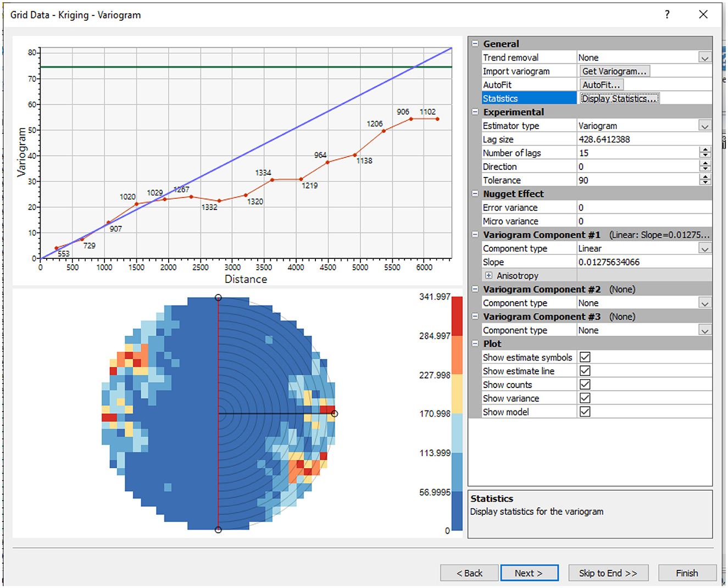Uncheck Show estimate symbols
The height and width of the screenshot is (588, 728).
(585, 357)
